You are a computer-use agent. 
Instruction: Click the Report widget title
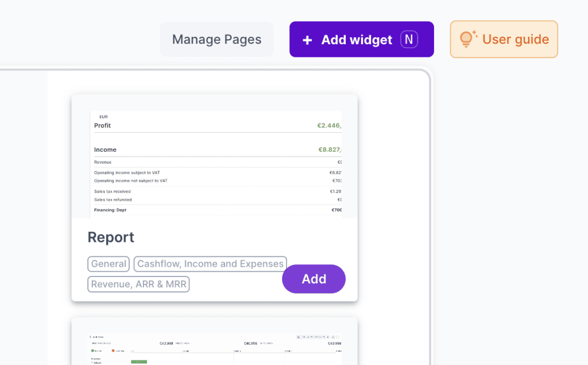tap(111, 237)
